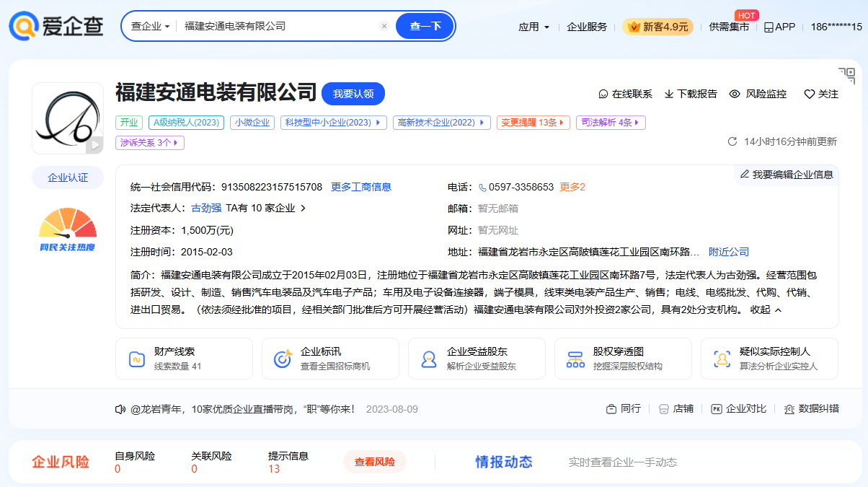This screenshot has width=868, height=487.
Task: Click the company search input field
Action: [x=278, y=26]
